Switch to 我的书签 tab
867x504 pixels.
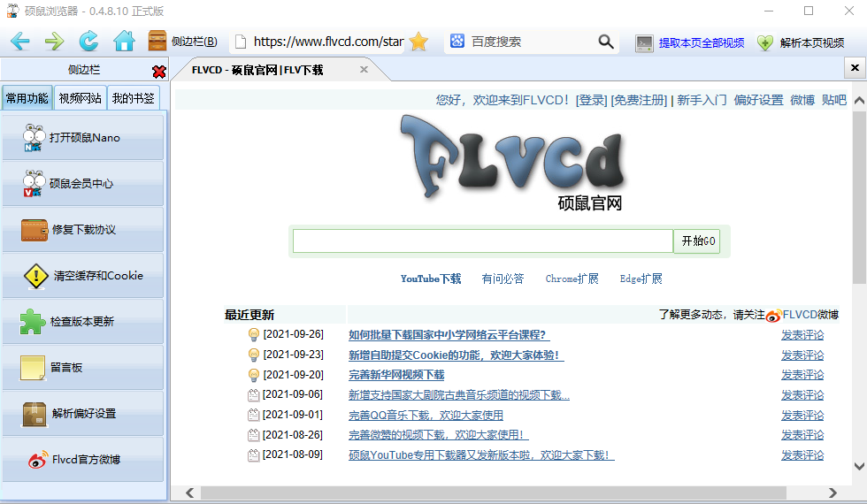(x=133, y=98)
